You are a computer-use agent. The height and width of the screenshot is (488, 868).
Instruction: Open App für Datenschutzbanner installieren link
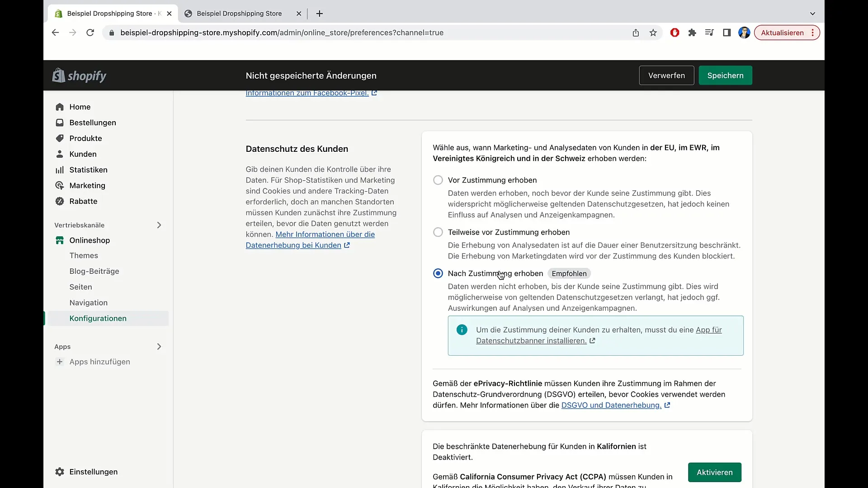[x=599, y=335]
